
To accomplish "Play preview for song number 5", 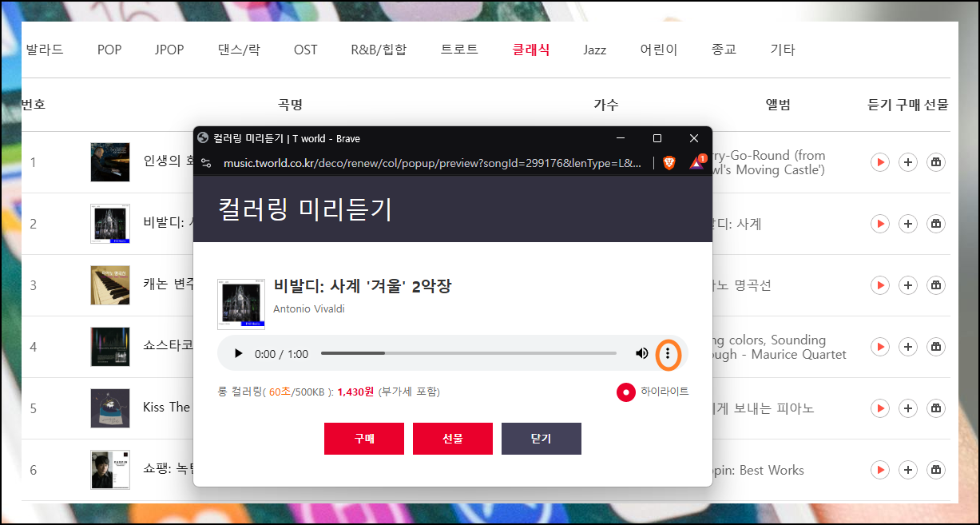I will pyautogui.click(x=879, y=408).
